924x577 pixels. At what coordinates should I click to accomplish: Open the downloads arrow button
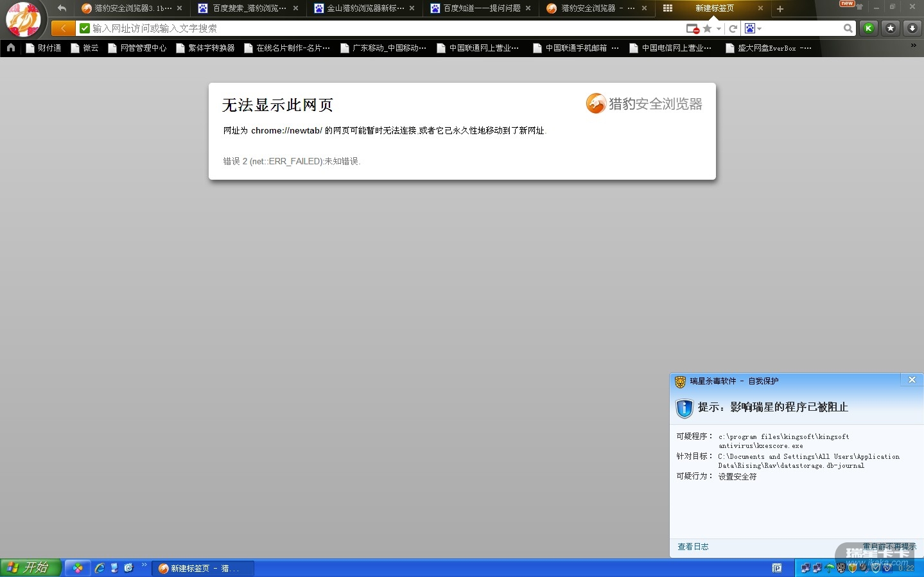tap(912, 28)
